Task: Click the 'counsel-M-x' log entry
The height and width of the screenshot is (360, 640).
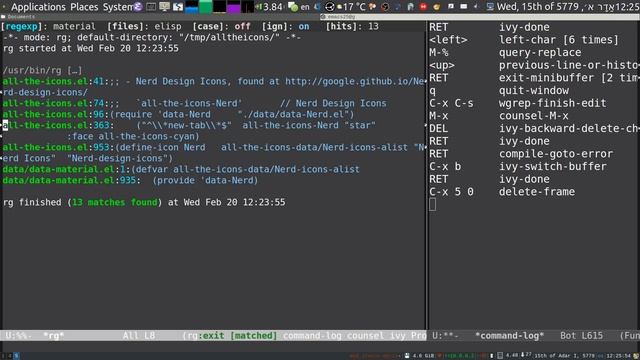Action: pyautogui.click(x=533, y=116)
